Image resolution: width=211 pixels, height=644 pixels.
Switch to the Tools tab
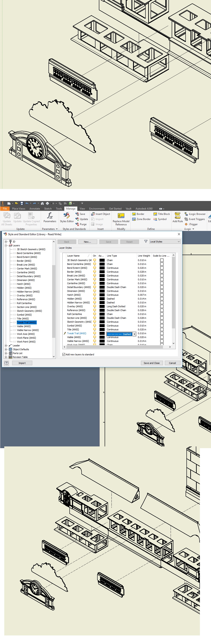point(59,208)
